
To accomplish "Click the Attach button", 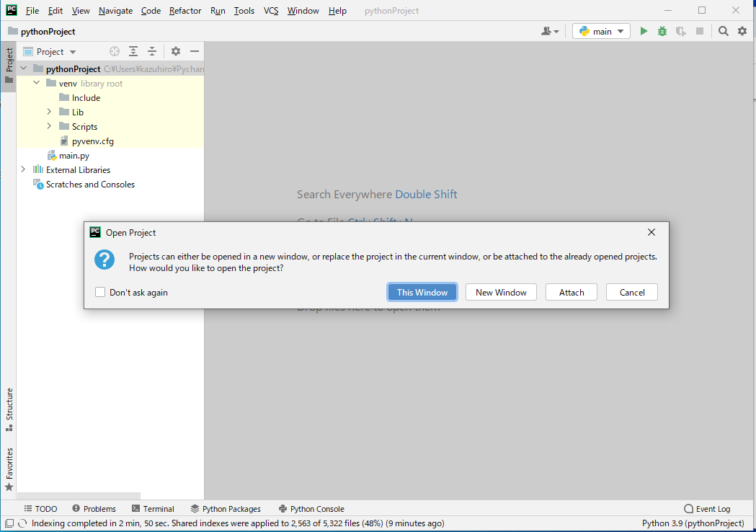I will [x=572, y=292].
